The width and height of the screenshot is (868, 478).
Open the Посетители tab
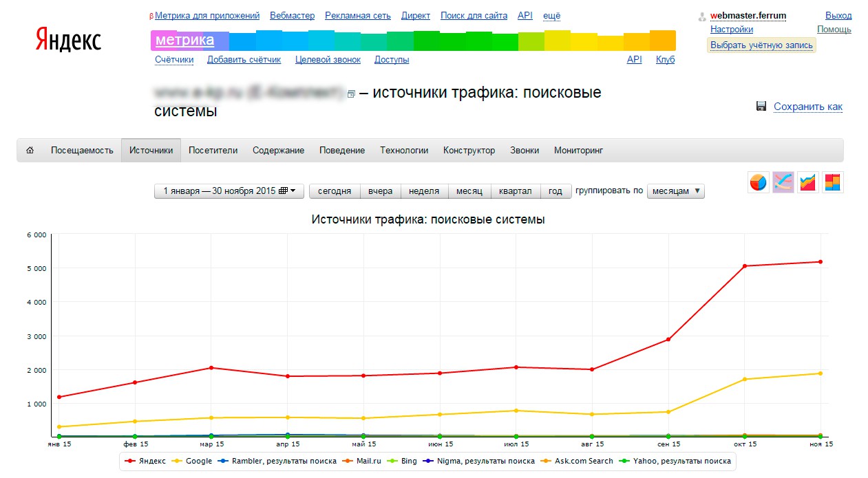[213, 150]
